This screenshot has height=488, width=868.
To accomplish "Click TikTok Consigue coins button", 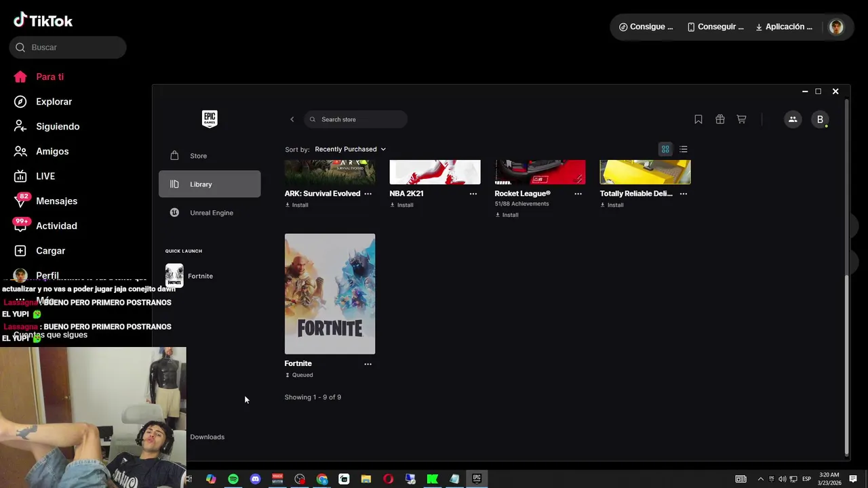I will point(646,27).
